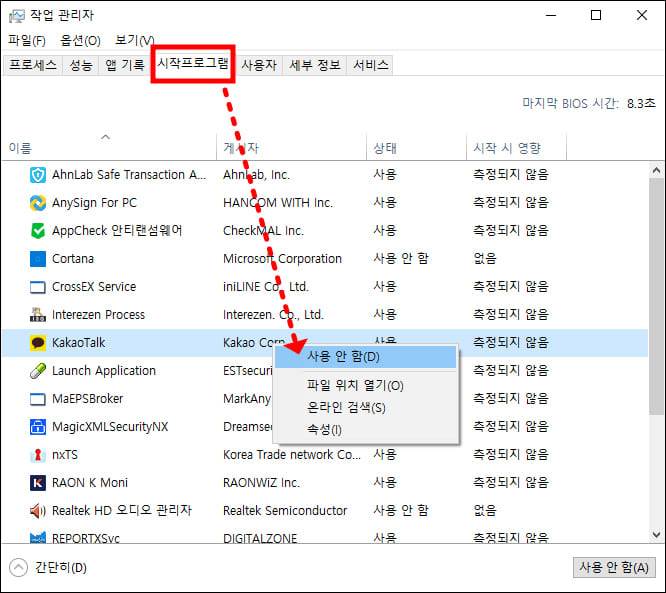Click the MagicXMLSecurityNX lock icon
Viewport: 666px width, 593px height.
(x=38, y=427)
